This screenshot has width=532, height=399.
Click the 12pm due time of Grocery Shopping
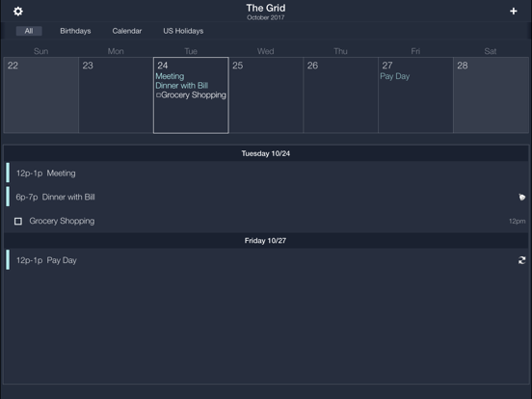[x=518, y=222]
